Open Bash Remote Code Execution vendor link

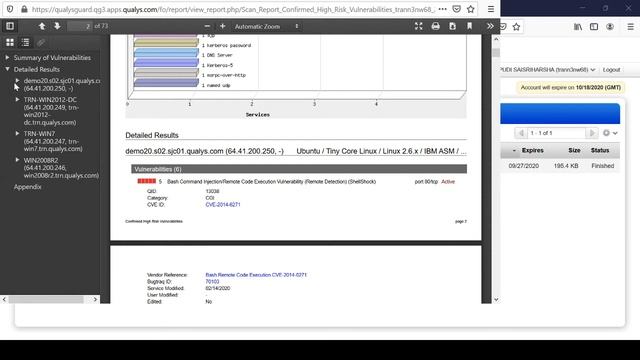(x=256, y=275)
